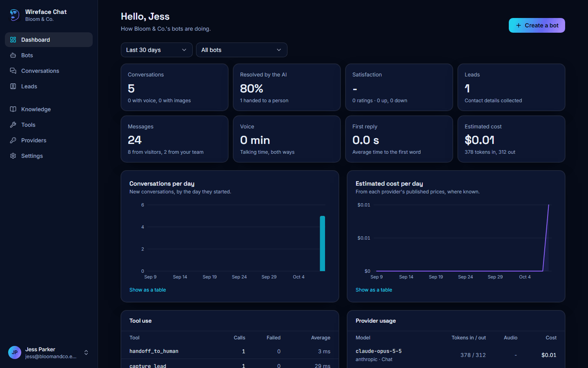Click the Dashboard grid icon
This screenshot has height=368, width=588.
click(13, 40)
